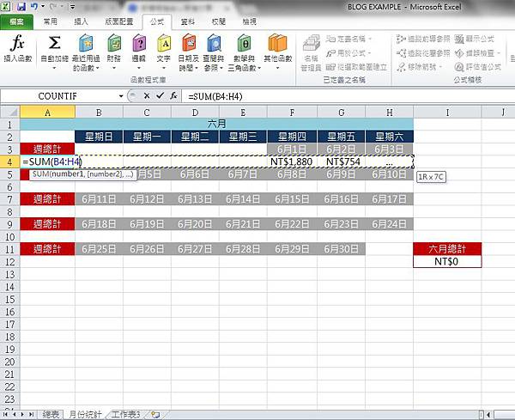Switch to the Page Layout (版面配置) tab
Screen dimensions: 515x420
(x=119, y=21)
